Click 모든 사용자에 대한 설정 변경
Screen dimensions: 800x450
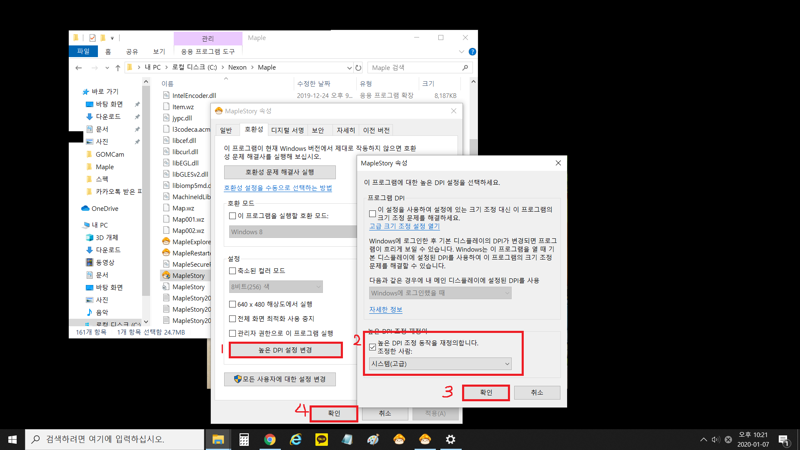pos(280,379)
